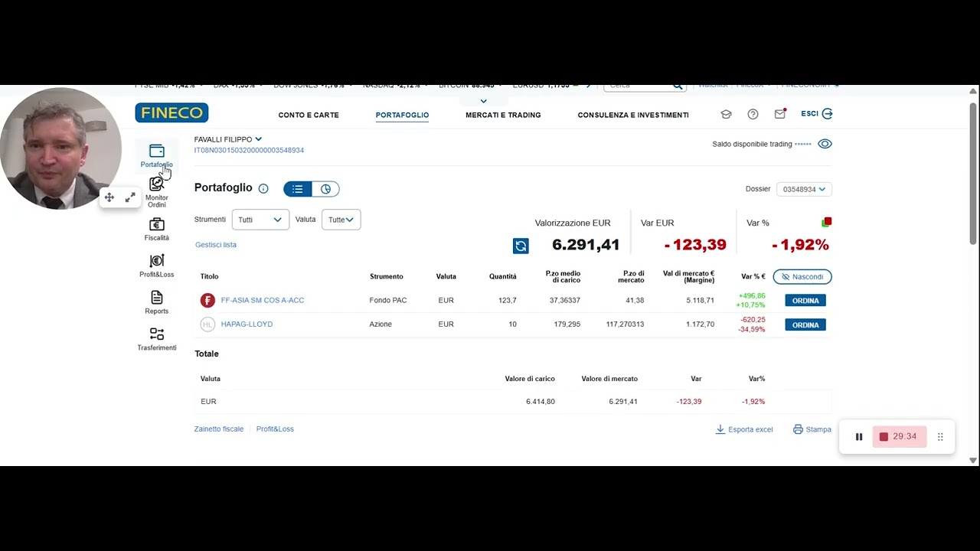Click the FINECO logo
This screenshot has width=980, height=551.
[x=171, y=112]
